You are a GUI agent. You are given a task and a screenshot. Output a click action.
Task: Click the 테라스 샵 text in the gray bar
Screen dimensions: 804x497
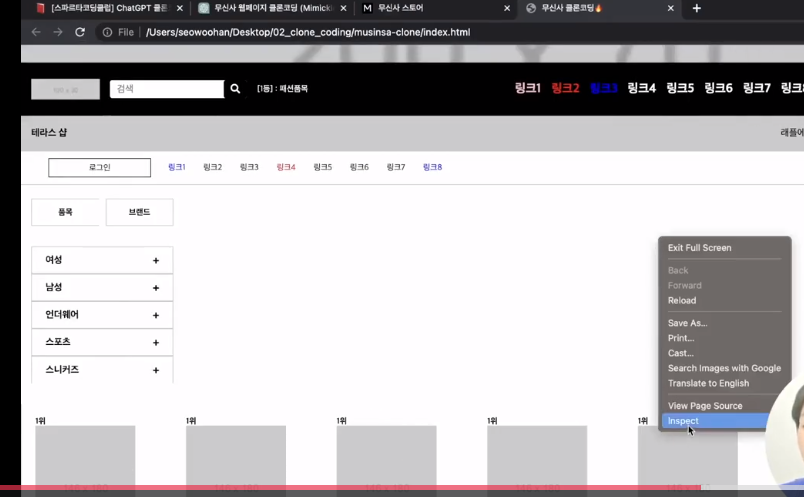click(49, 132)
